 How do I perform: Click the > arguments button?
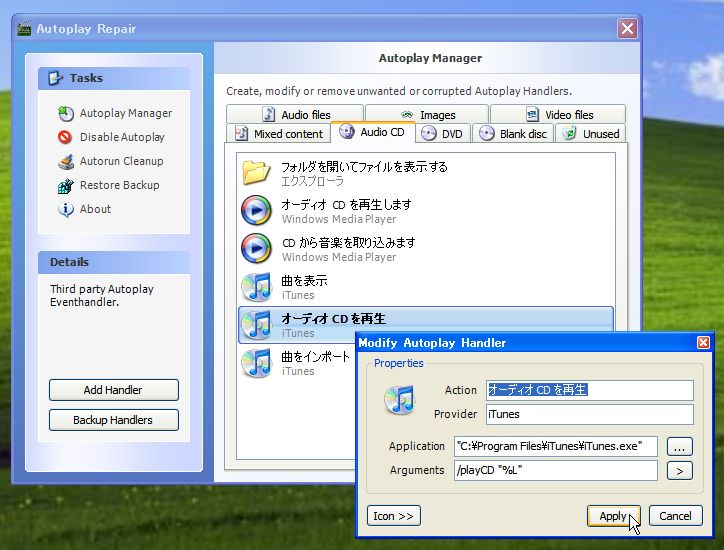(680, 471)
